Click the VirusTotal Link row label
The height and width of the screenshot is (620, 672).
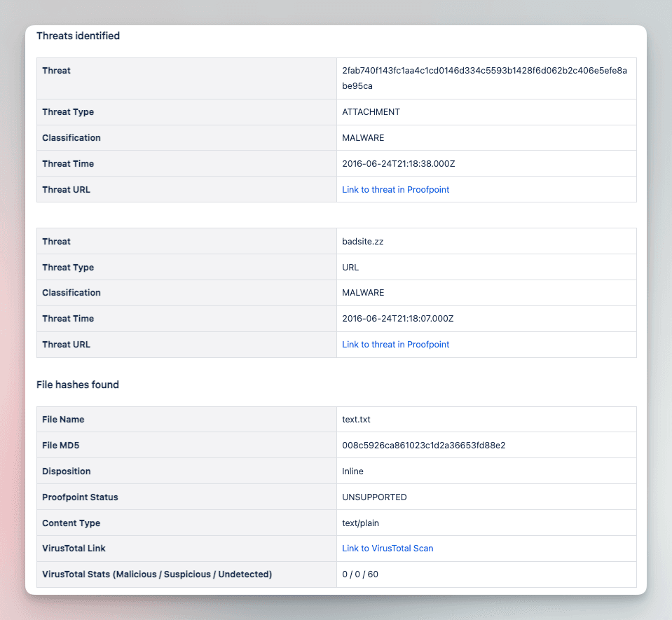(74, 549)
